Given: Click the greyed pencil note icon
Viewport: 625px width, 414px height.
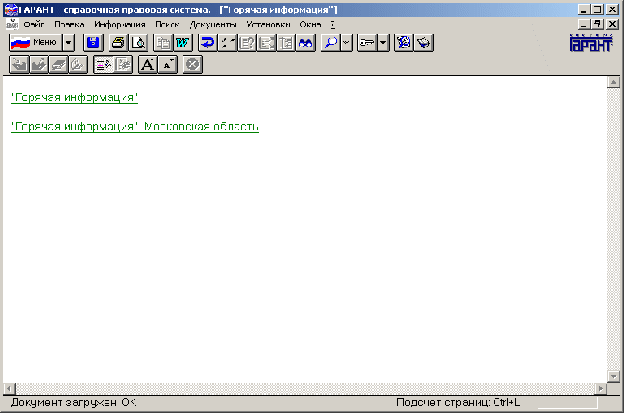Looking at the screenshot, I should click(78, 65).
